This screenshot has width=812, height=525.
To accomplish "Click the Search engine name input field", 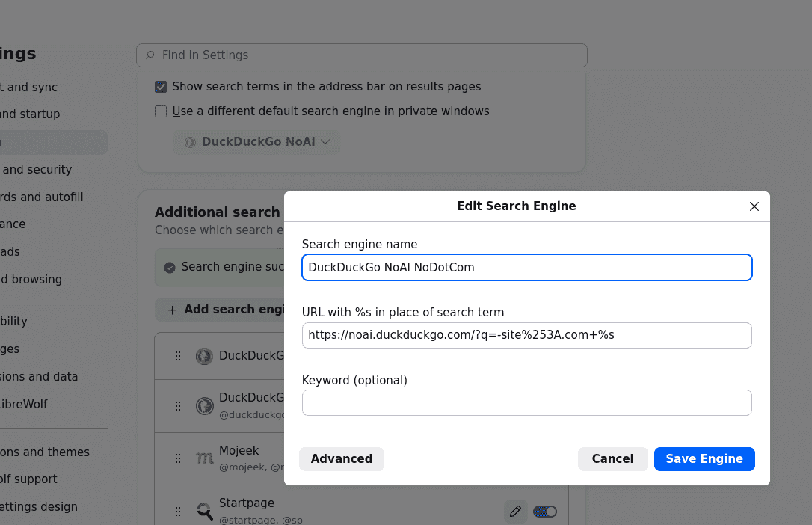I will click(526, 267).
